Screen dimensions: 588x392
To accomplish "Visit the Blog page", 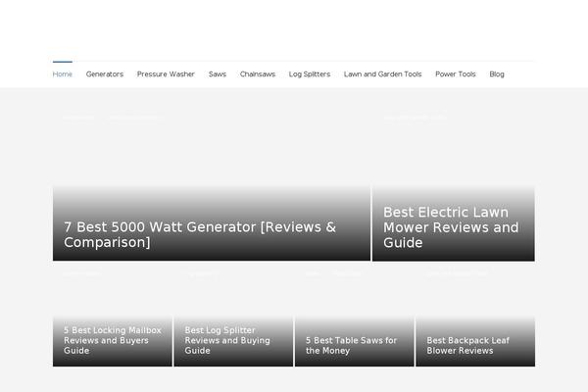I will pos(497,74).
